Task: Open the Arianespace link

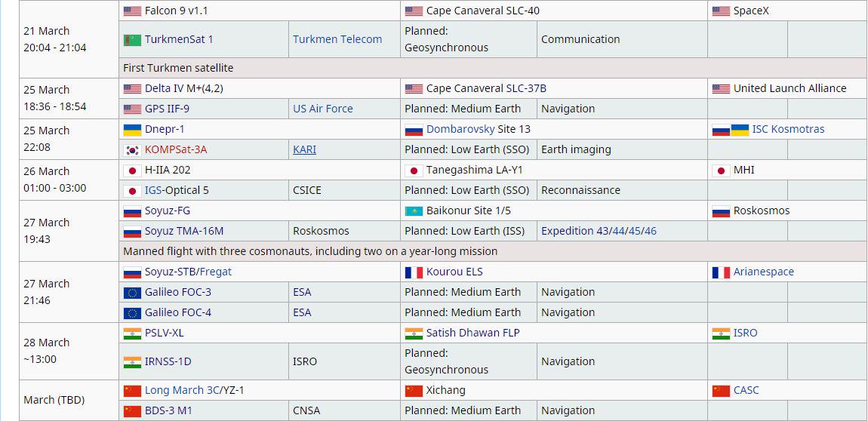Action: (x=763, y=272)
